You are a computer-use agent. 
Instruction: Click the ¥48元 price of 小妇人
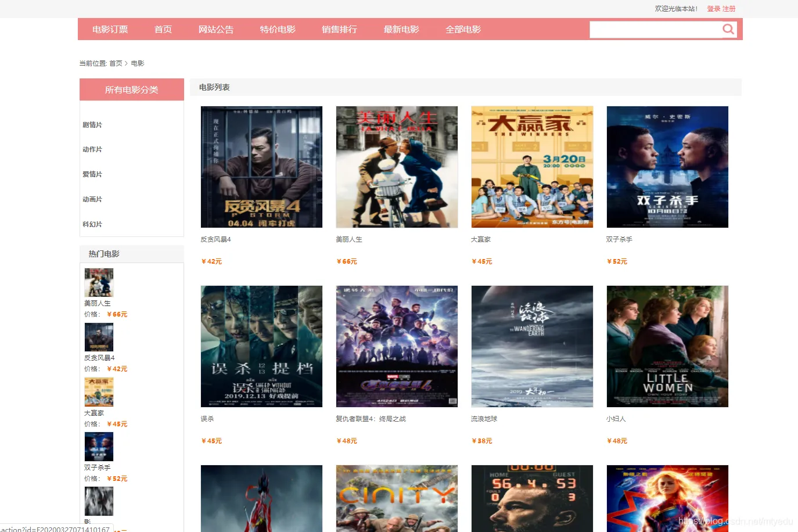[617, 441]
